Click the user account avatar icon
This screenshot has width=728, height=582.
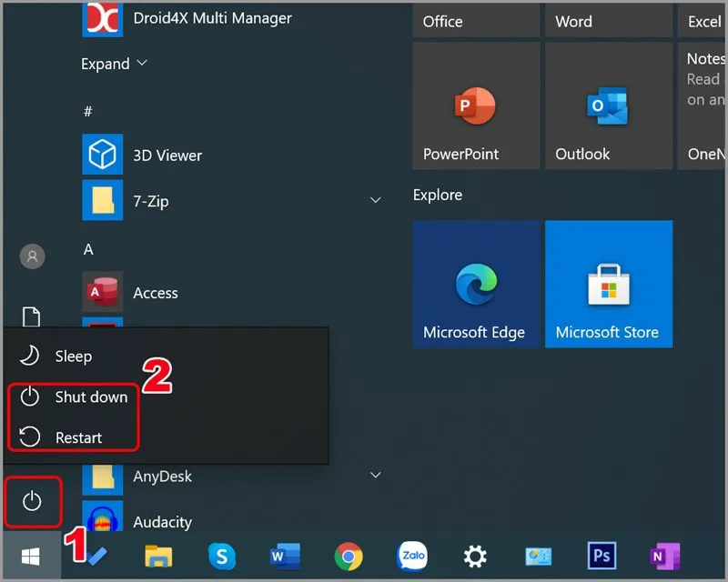32,256
